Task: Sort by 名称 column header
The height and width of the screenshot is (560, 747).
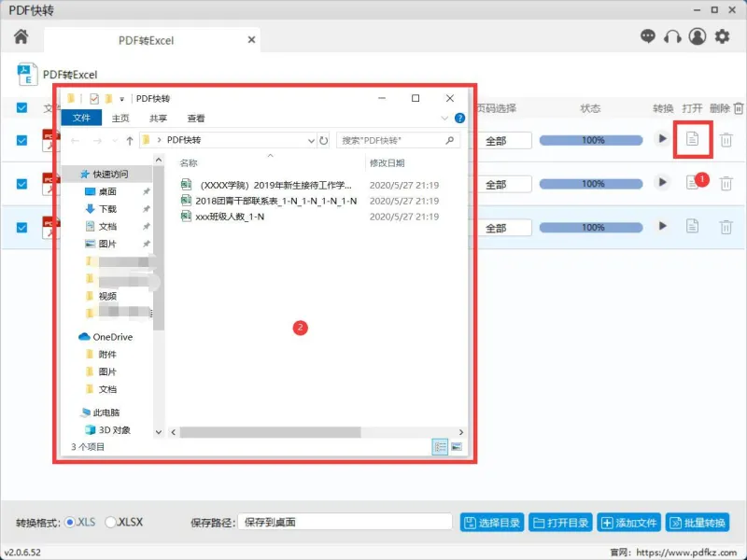Action: [189, 162]
